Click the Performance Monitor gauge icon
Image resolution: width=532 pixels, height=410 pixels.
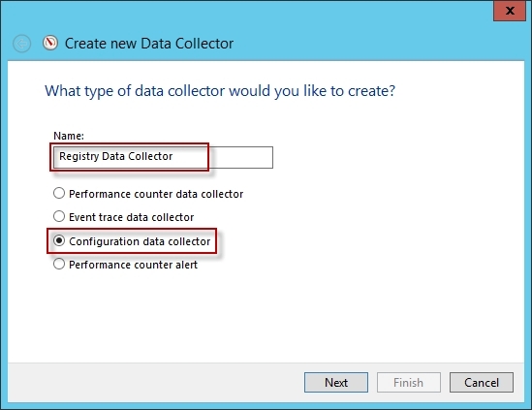[50, 43]
